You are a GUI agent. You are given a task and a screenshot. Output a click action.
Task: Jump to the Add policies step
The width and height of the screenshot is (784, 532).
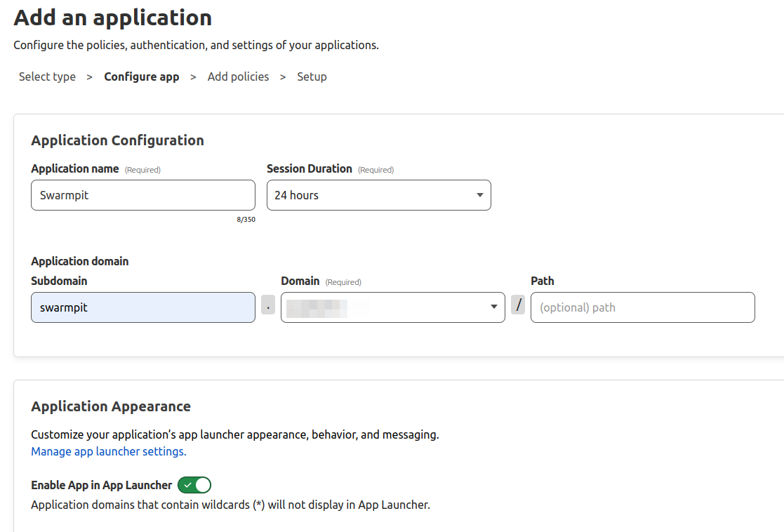[238, 77]
